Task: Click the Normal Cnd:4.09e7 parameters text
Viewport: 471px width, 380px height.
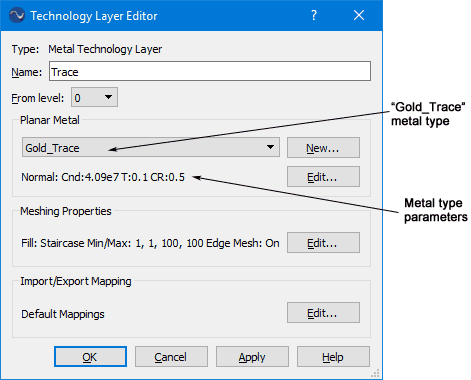Action: click(103, 177)
